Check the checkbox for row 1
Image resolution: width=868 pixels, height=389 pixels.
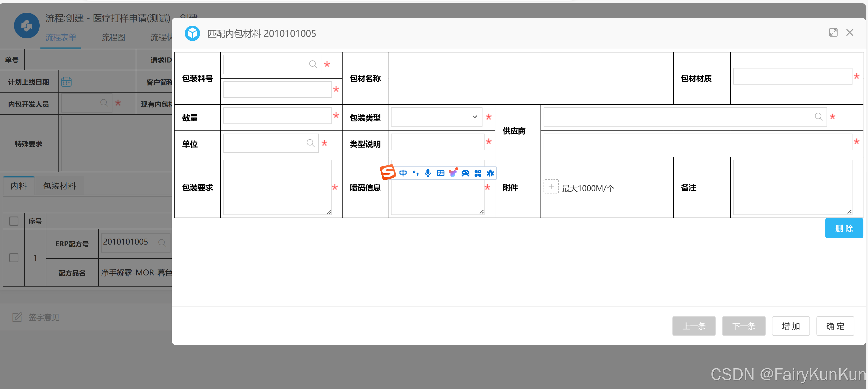point(14,258)
